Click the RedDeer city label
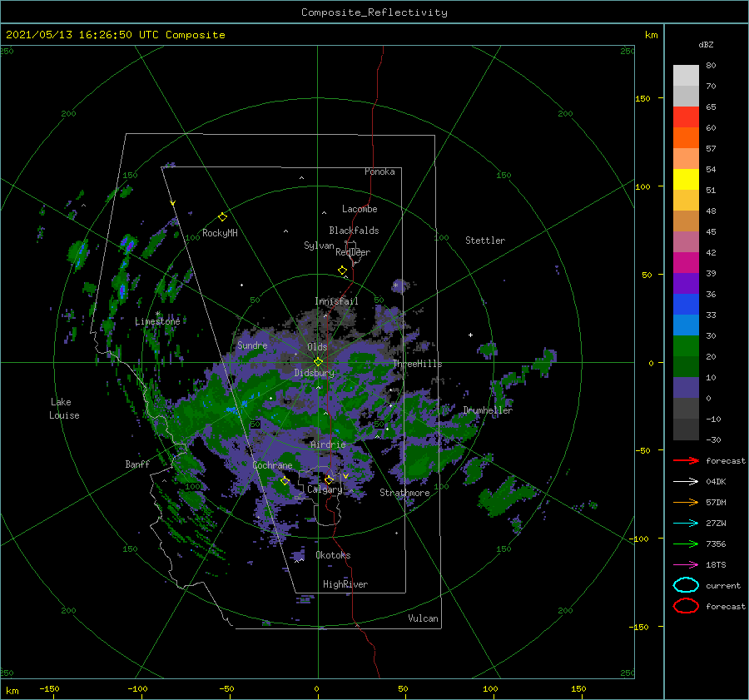Viewport: 749px width, 700px height. (x=353, y=252)
